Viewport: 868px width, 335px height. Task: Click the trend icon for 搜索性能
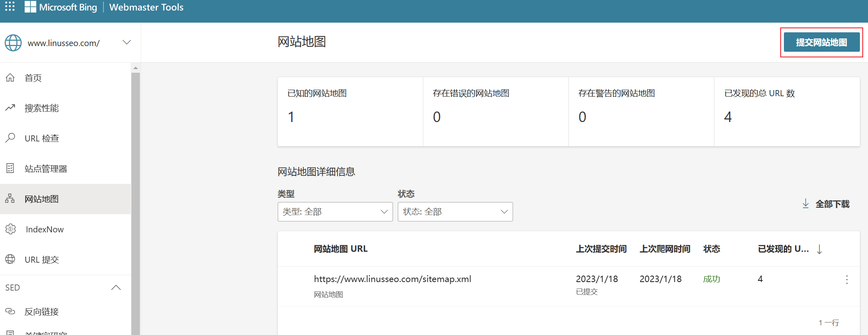point(10,108)
